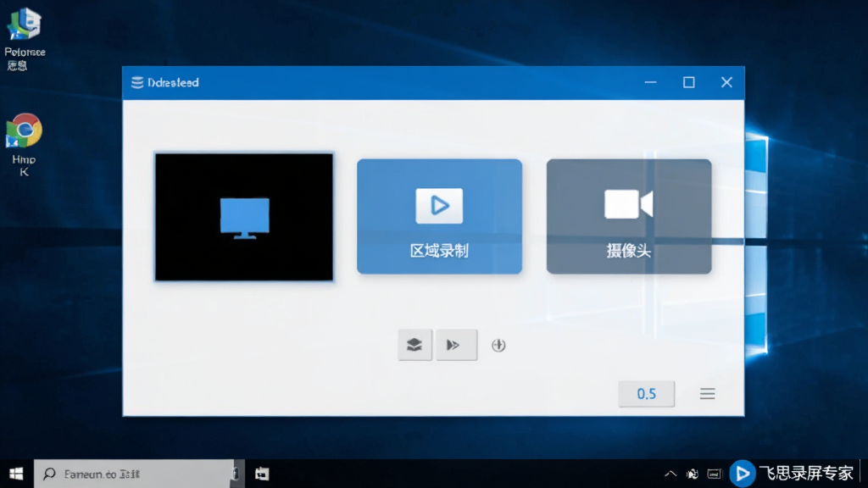Open the pinned app icon beside the search box
Image resolution: width=868 pixels, height=488 pixels.
point(262,474)
